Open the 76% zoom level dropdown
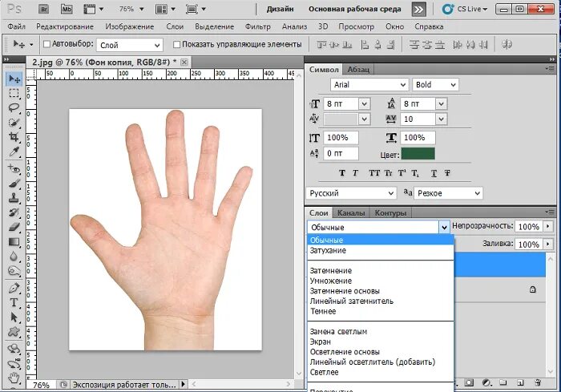561x392 pixels. [x=142, y=9]
